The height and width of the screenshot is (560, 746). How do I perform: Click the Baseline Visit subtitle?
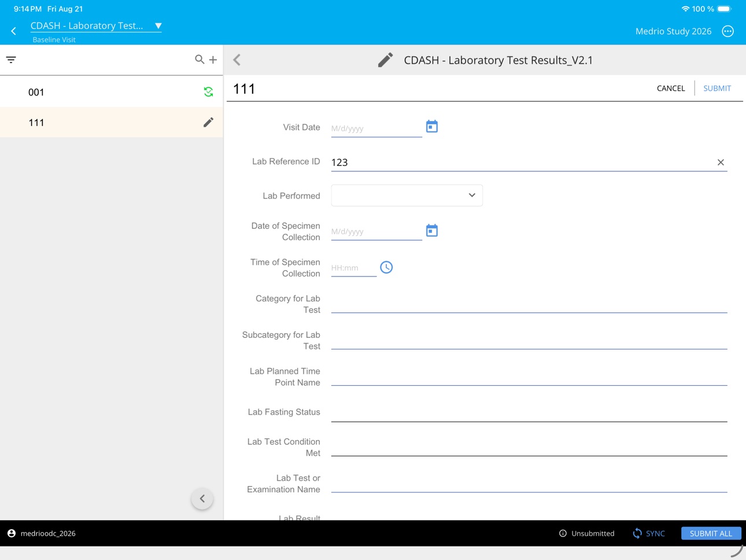pyautogui.click(x=54, y=40)
